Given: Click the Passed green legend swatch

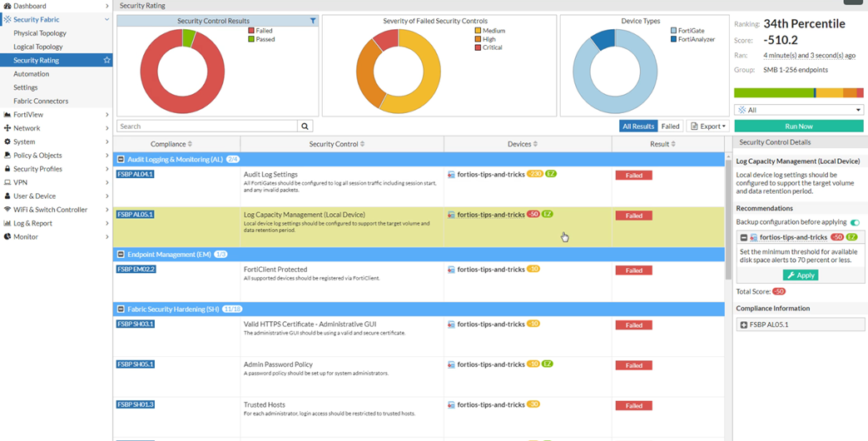Looking at the screenshot, I should tap(251, 39).
